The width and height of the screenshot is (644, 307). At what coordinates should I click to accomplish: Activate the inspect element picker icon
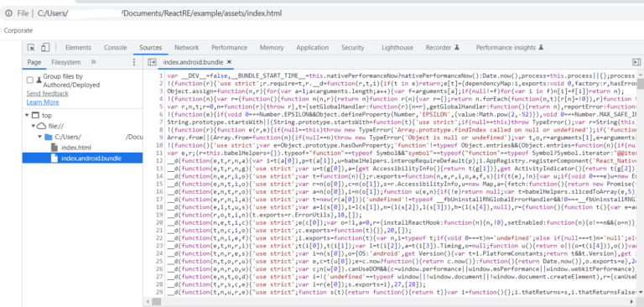(x=31, y=48)
